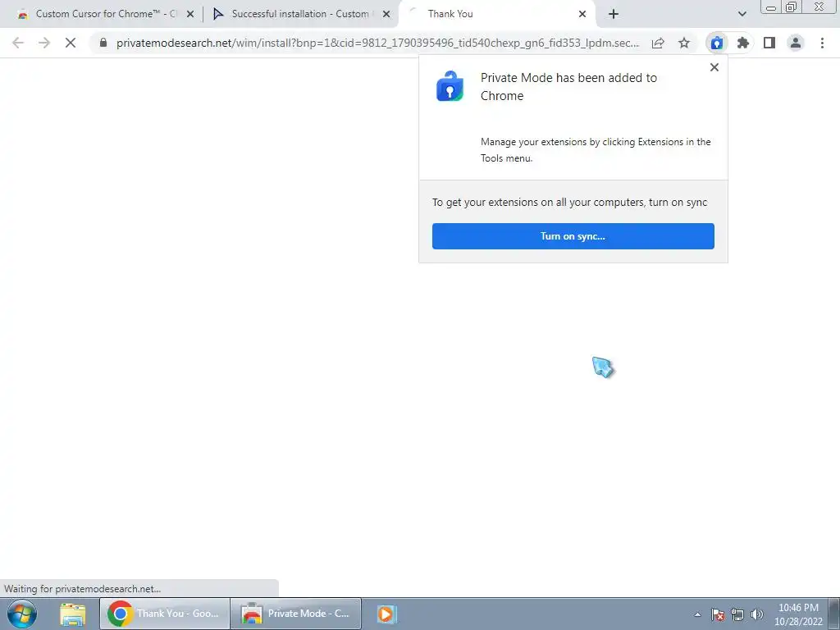This screenshot has width=840, height=630.
Task: Click 'Waiting for privatemodesearch.net' status text
Action: (83, 589)
